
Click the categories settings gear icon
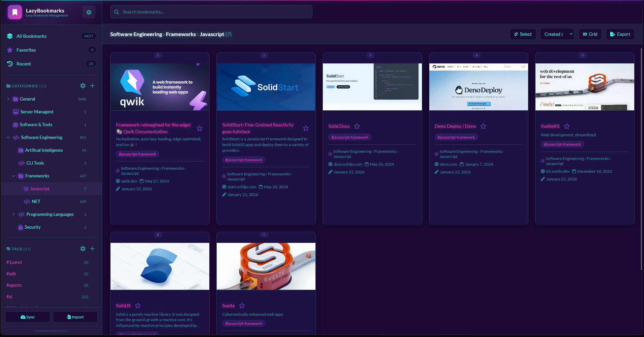tap(83, 86)
